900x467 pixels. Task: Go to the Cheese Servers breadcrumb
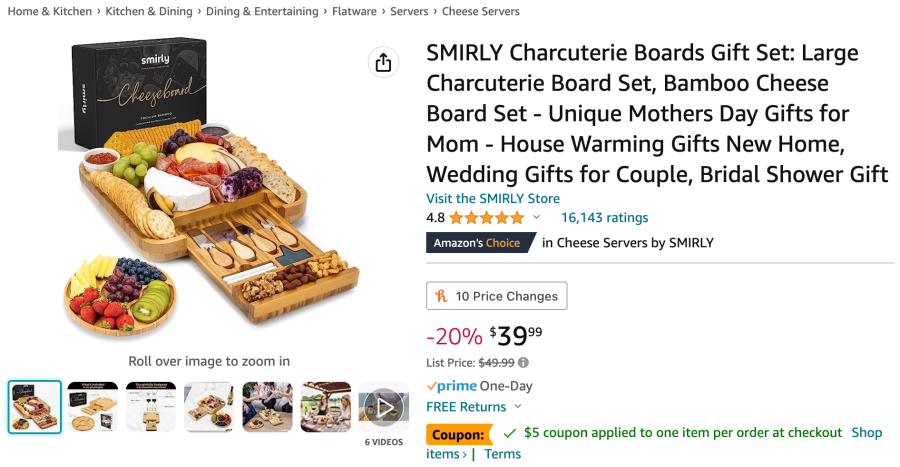(481, 12)
